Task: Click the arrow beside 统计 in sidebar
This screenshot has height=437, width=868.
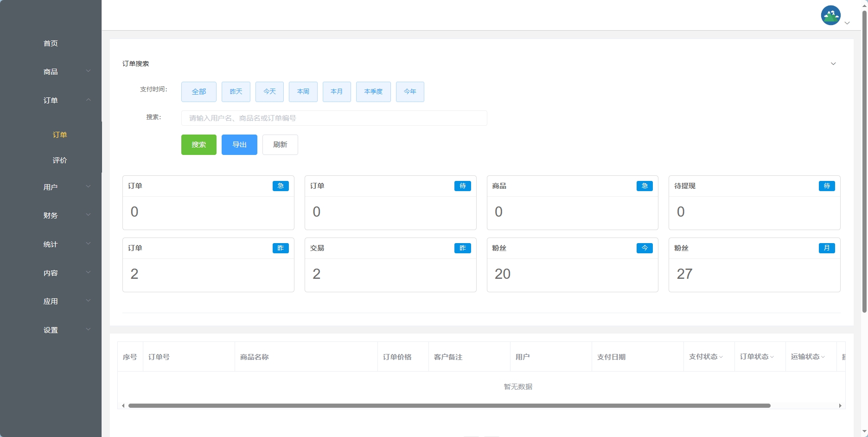Action: [88, 244]
